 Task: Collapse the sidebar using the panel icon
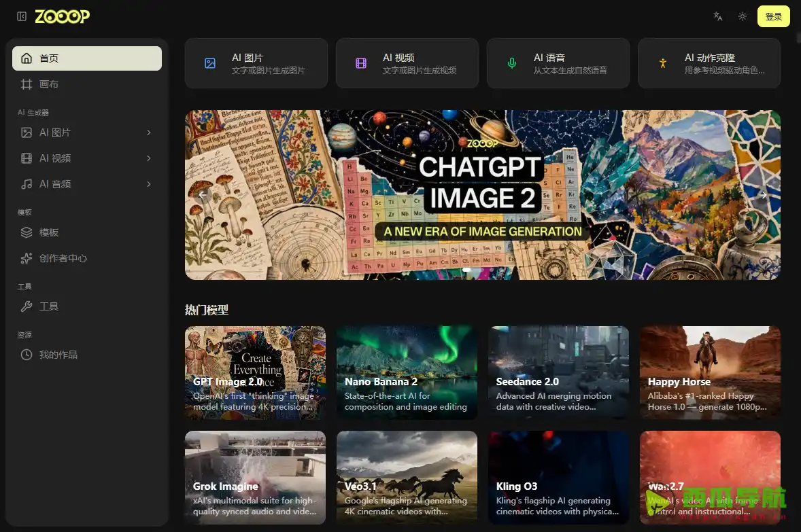pos(22,16)
